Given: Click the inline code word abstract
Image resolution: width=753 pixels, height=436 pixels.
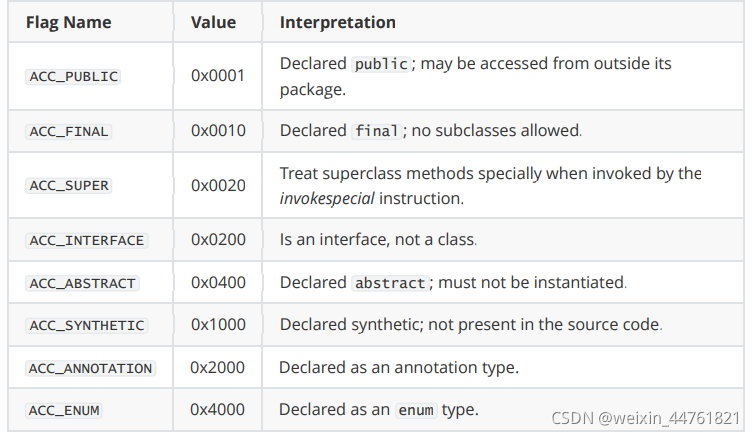Looking at the screenshot, I should pyautogui.click(x=391, y=283).
